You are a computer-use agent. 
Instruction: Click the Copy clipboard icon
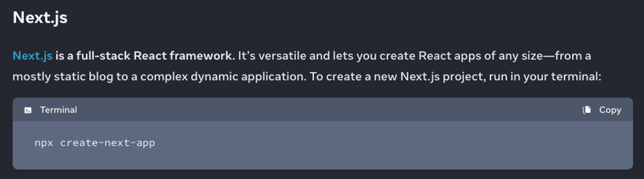pos(587,110)
